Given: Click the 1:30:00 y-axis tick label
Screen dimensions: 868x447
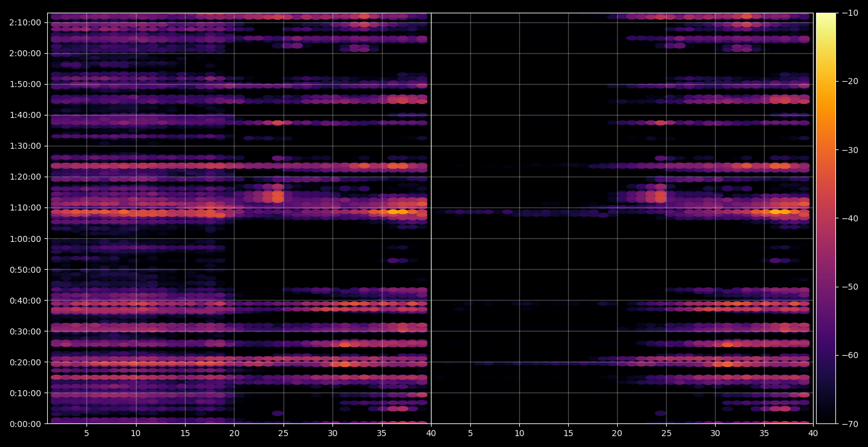Looking at the screenshot, I should 25,146.
